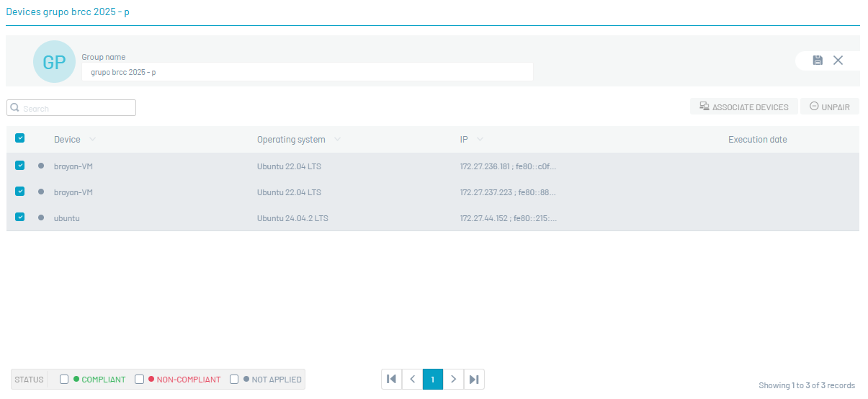This screenshot has height=399, width=868.
Task: Expand the Operating system column chevron
Action: [337, 140]
